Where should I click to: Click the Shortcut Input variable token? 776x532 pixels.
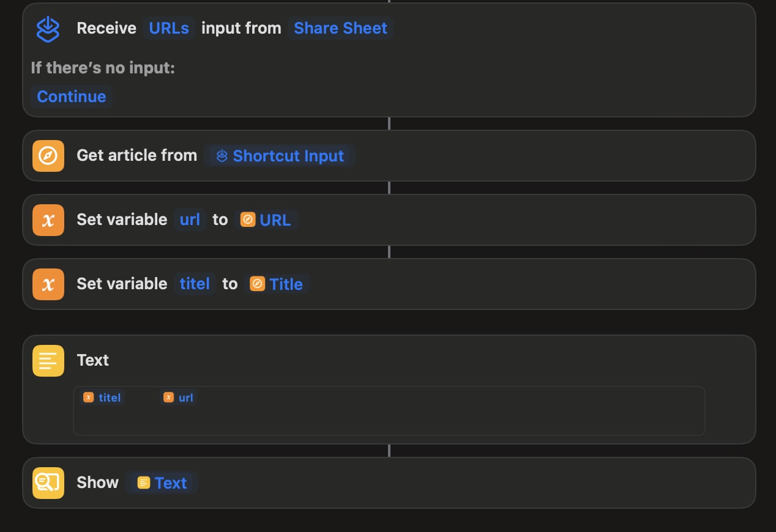click(281, 156)
